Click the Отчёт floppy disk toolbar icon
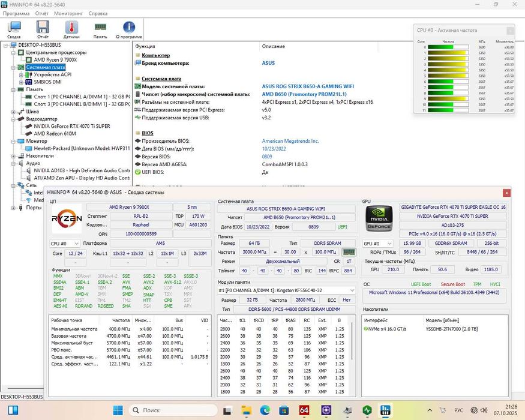Image resolution: width=525 pixels, height=420 pixels. tap(43, 29)
